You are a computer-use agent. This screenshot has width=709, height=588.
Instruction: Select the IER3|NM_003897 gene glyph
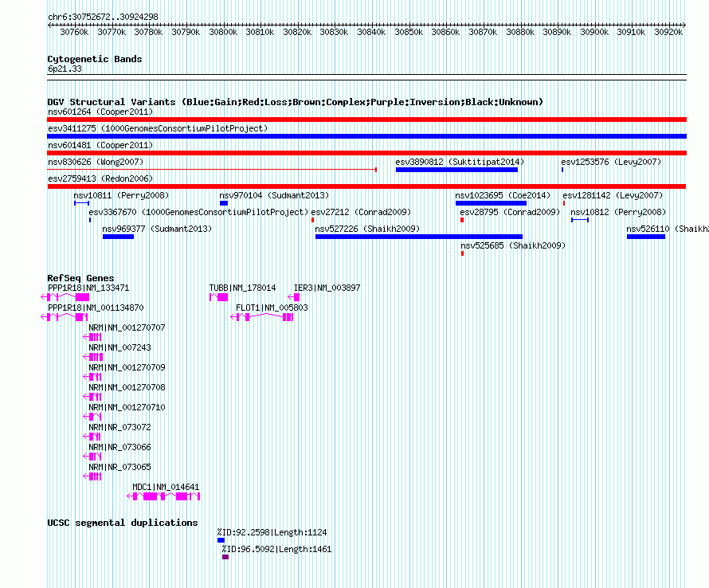(x=293, y=297)
